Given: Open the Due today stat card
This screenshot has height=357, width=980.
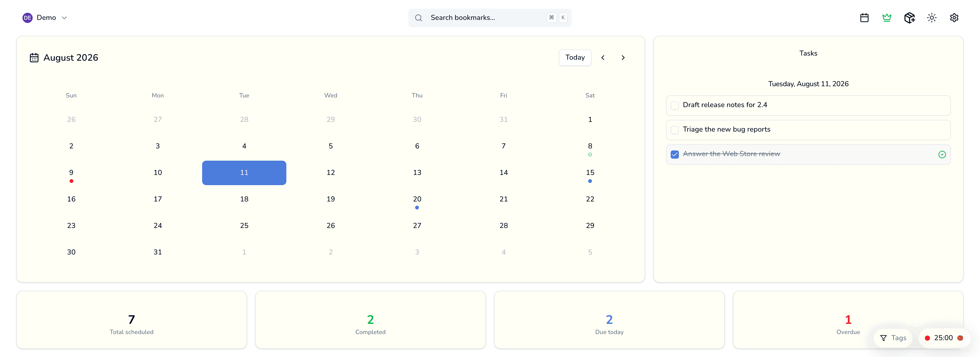Looking at the screenshot, I should (x=609, y=320).
